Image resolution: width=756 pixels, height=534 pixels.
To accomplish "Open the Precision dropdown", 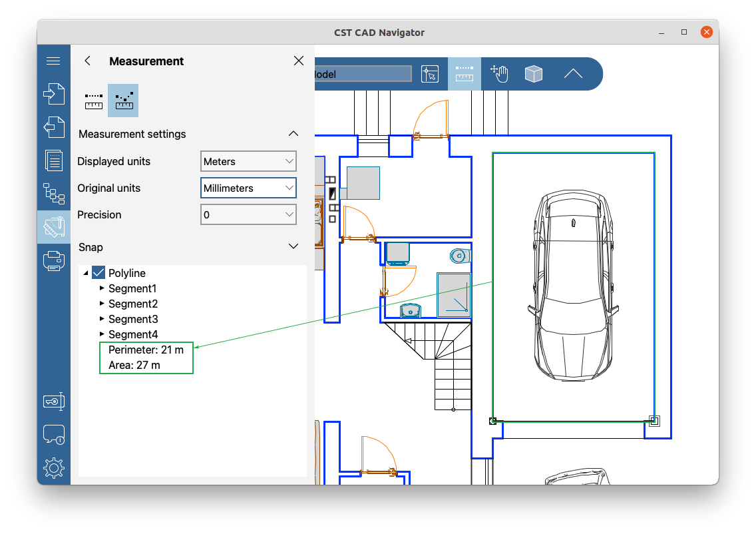I will coord(248,214).
